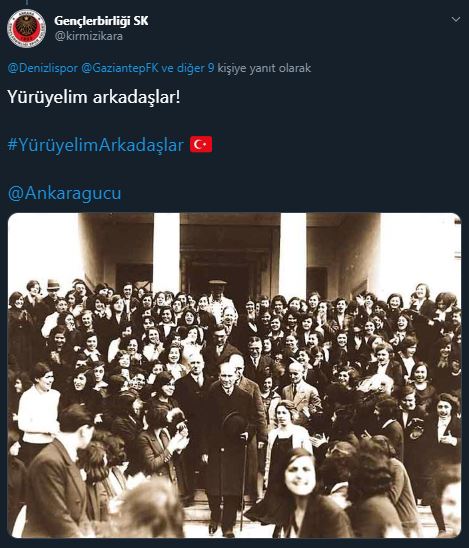Select the tweet text 'Yürüyelim arkadaşlar!'

tap(94, 97)
